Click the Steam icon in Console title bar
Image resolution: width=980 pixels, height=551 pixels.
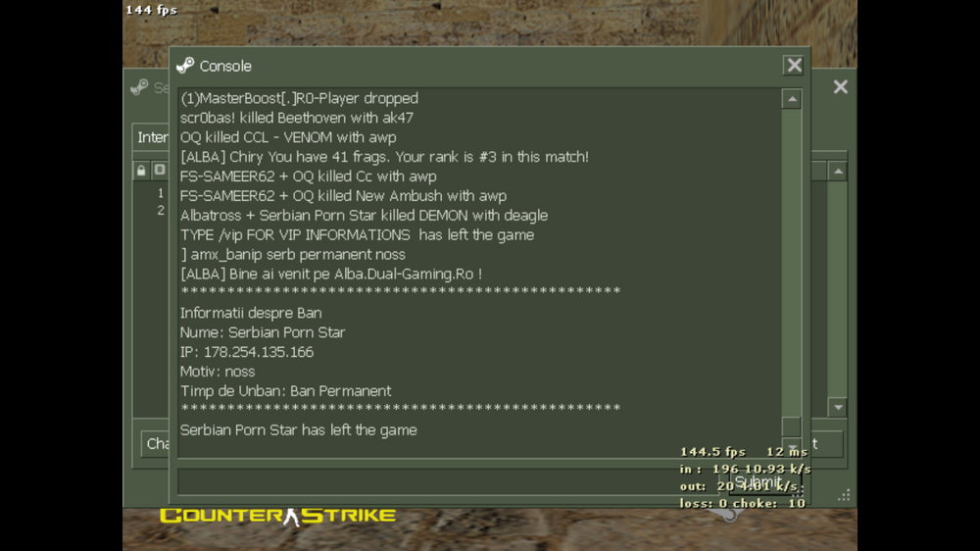[185, 66]
